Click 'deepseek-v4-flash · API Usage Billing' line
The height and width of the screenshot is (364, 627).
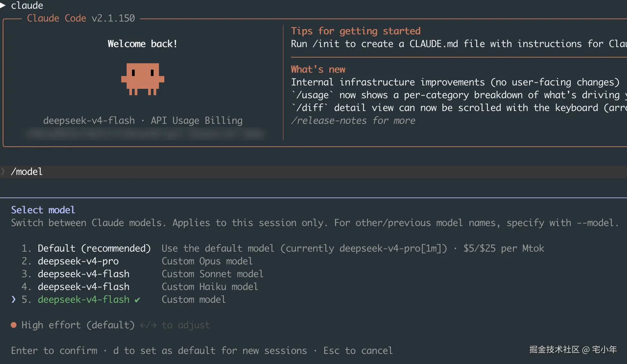pos(143,120)
